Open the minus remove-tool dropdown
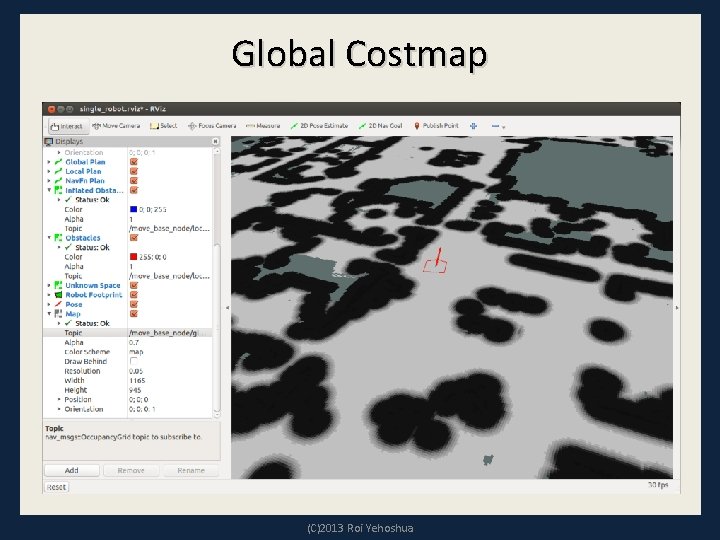This screenshot has width=720, height=540. 498,126
